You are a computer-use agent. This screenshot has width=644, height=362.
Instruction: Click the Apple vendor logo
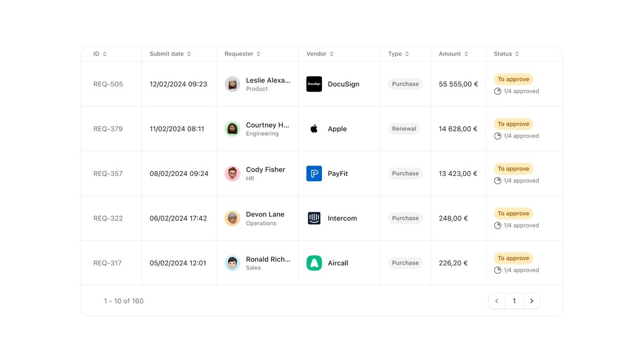[314, 129]
